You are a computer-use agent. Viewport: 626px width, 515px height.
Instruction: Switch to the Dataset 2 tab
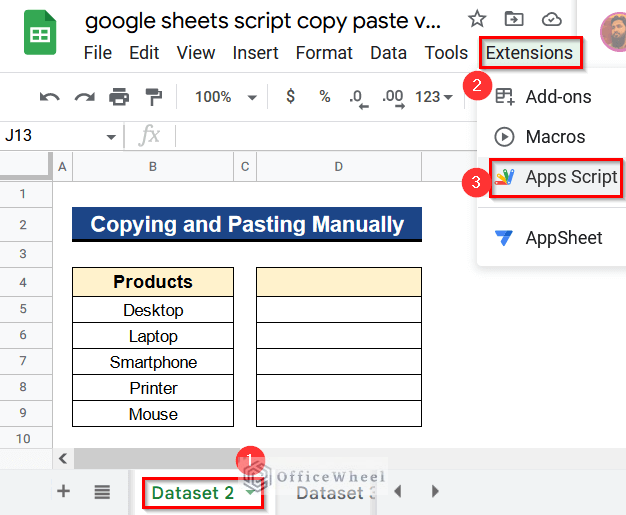pos(194,492)
